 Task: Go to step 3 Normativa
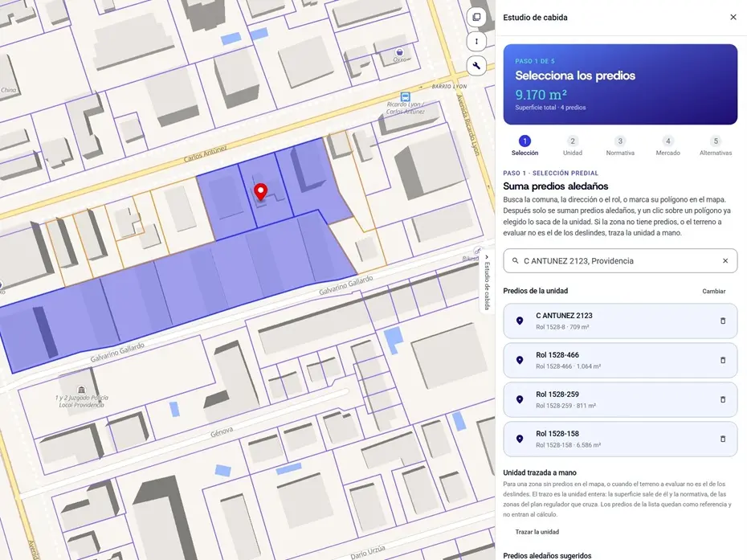[x=620, y=146]
